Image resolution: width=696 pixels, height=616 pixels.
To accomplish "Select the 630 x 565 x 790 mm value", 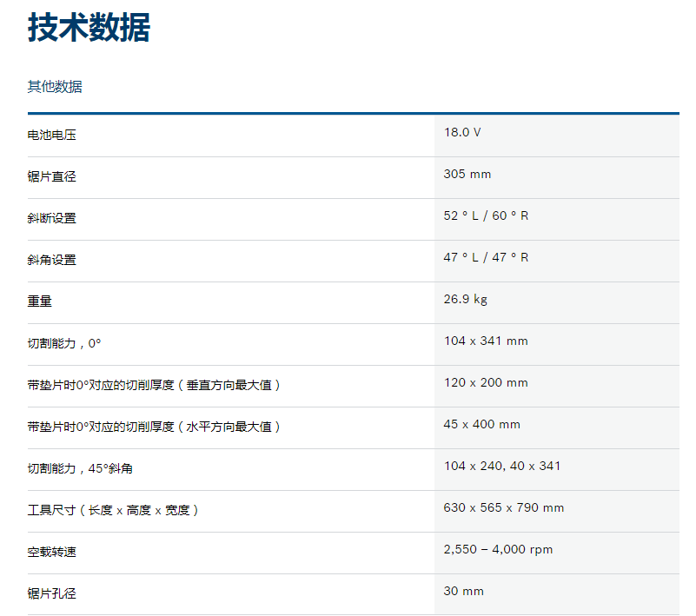I will [504, 507].
